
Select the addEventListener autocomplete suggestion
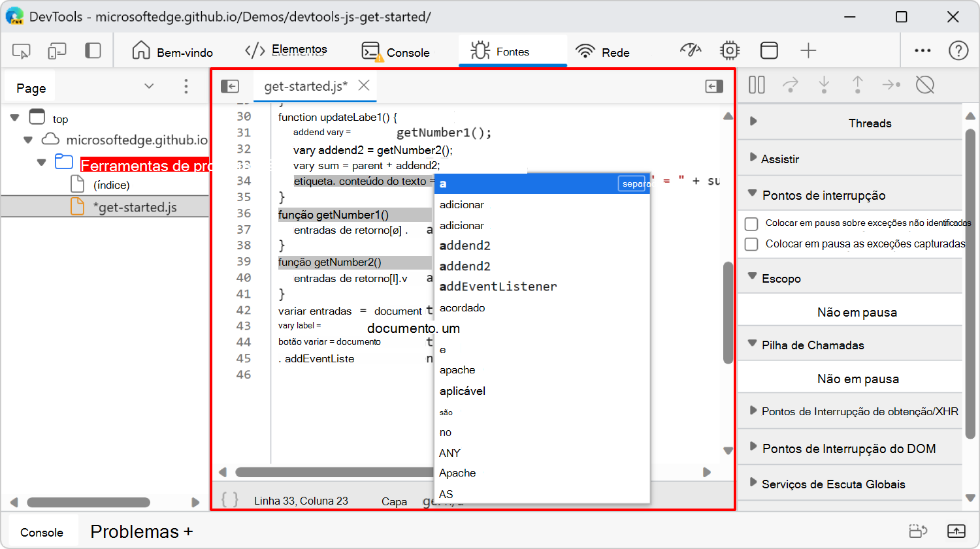pos(499,287)
